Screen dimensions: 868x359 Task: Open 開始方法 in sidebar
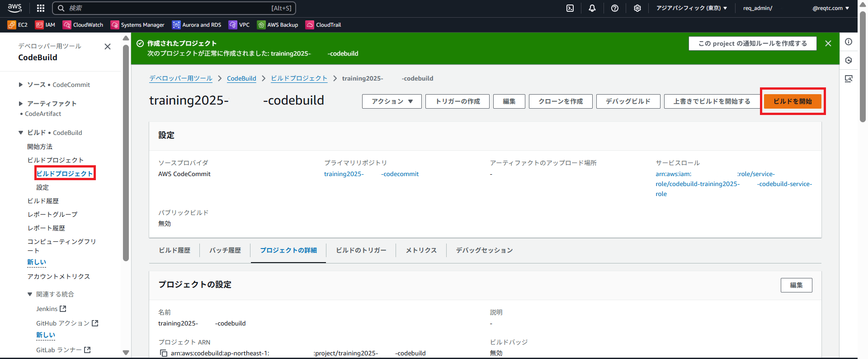pos(40,147)
